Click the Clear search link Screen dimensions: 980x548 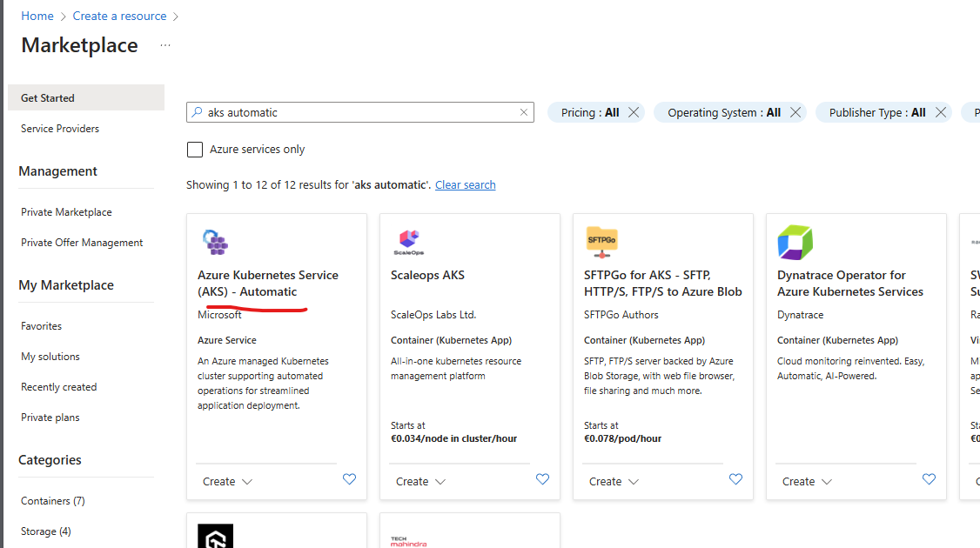pyautogui.click(x=465, y=185)
